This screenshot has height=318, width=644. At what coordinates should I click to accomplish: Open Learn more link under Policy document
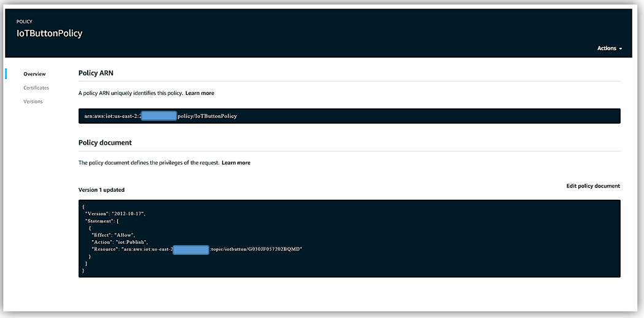pos(236,163)
